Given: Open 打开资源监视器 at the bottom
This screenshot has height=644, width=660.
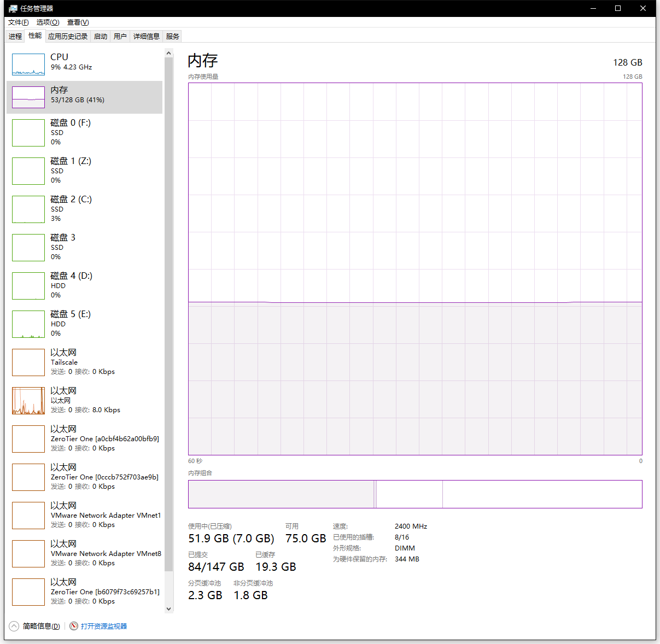Looking at the screenshot, I should pyautogui.click(x=103, y=626).
